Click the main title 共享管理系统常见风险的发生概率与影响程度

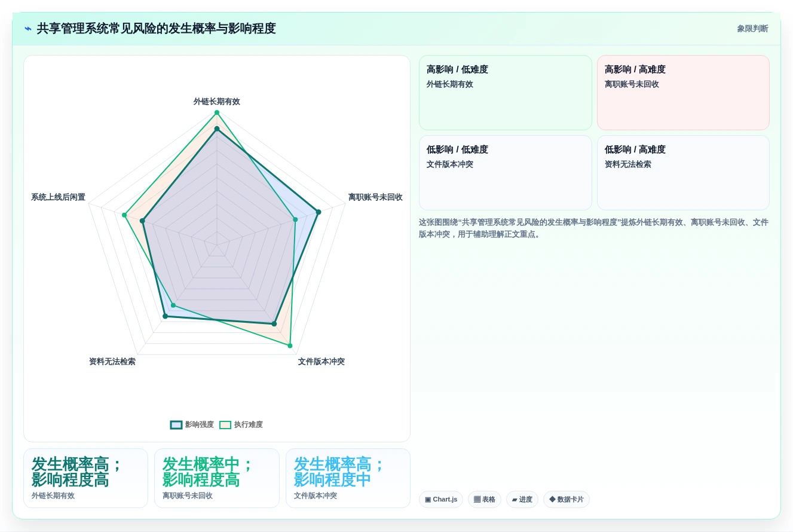click(157, 29)
